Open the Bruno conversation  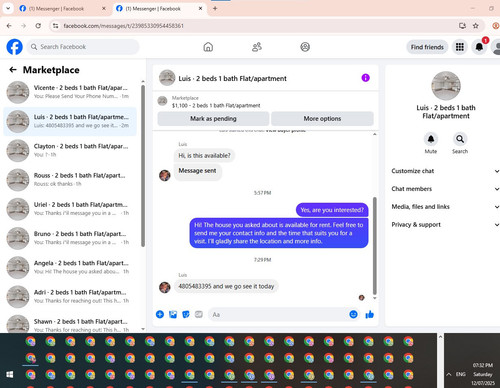coord(70,238)
